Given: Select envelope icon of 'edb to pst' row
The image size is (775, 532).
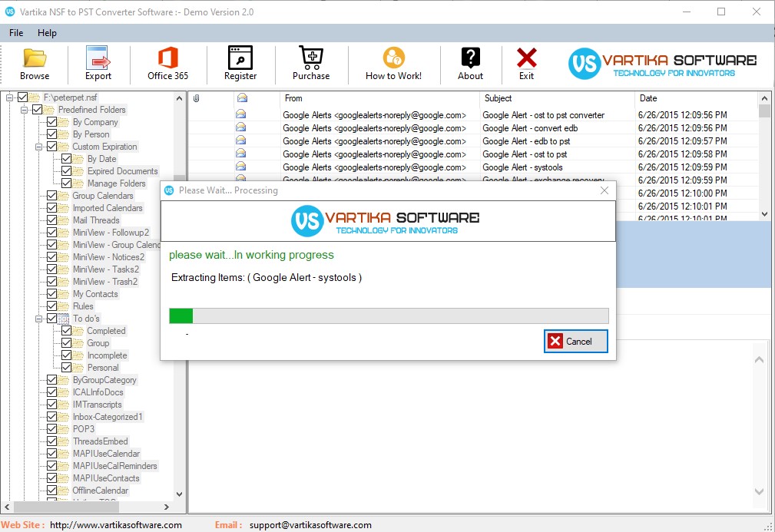Looking at the screenshot, I should 240,140.
